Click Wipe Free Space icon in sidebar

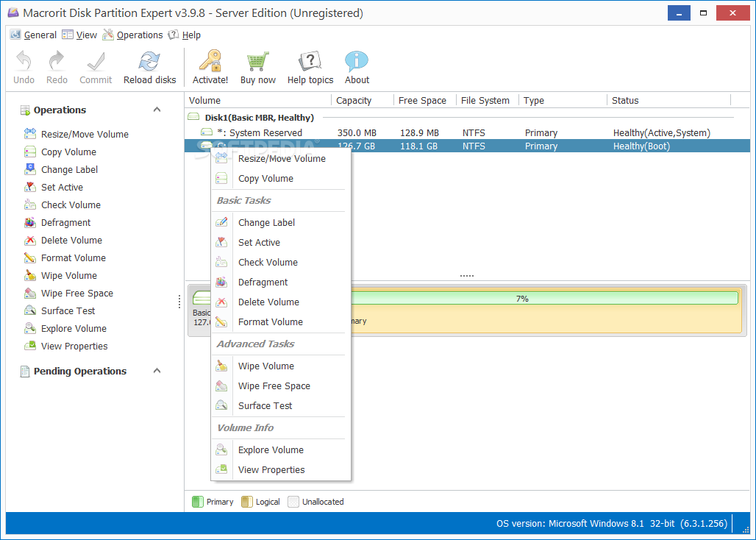(30, 293)
